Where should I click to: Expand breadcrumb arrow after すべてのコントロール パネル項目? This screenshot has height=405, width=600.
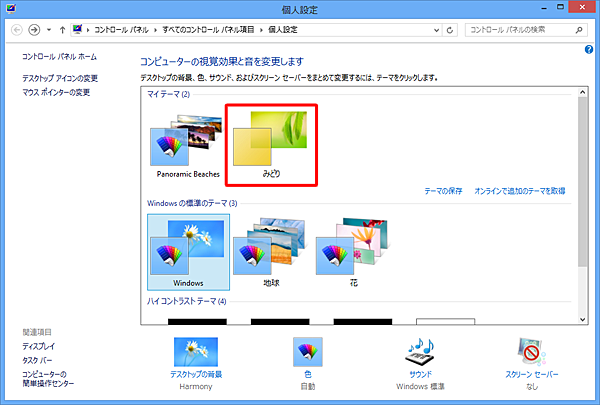click(261, 30)
